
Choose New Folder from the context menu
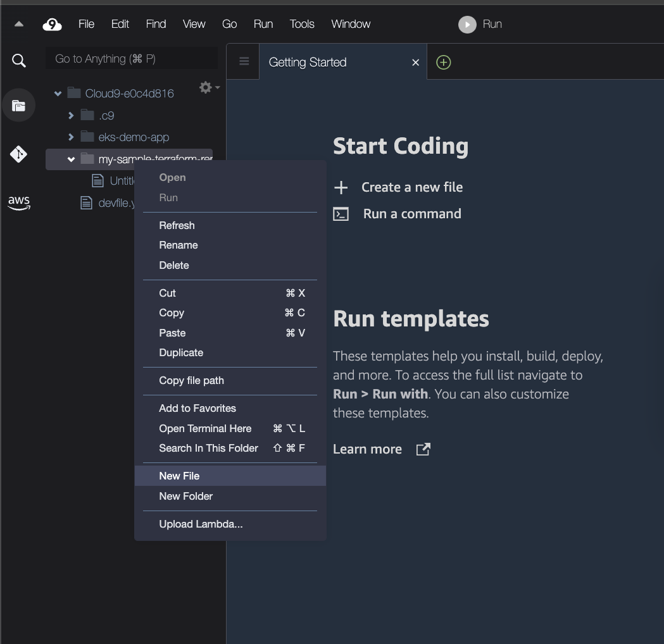click(185, 496)
